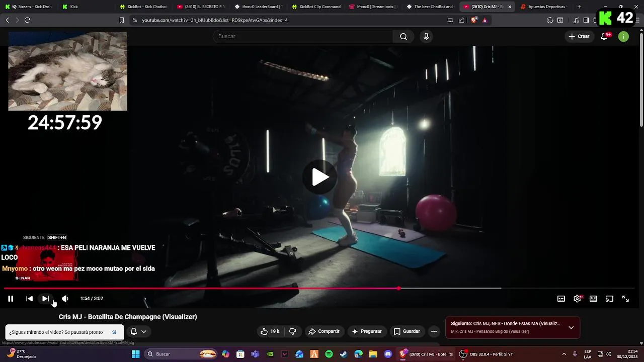Switch to KickBot Clip Command tab

tap(316, 7)
